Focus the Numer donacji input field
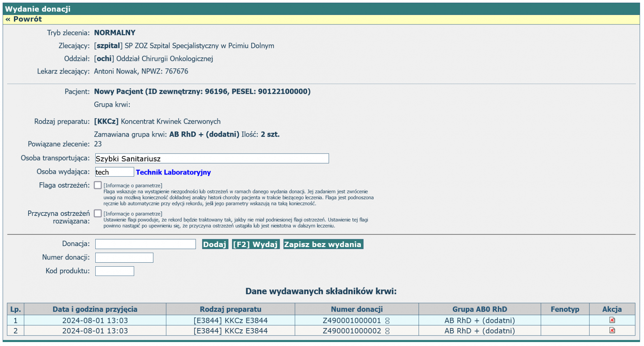 [124, 258]
